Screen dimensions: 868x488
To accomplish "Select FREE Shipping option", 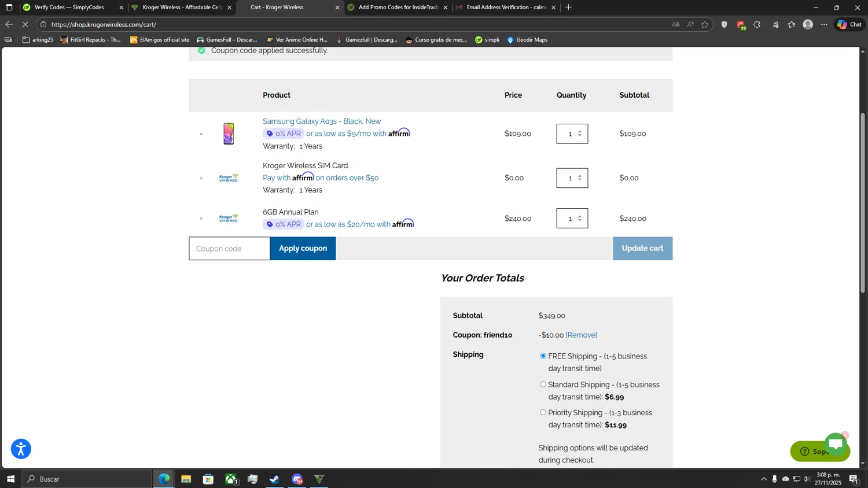I will [543, 356].
